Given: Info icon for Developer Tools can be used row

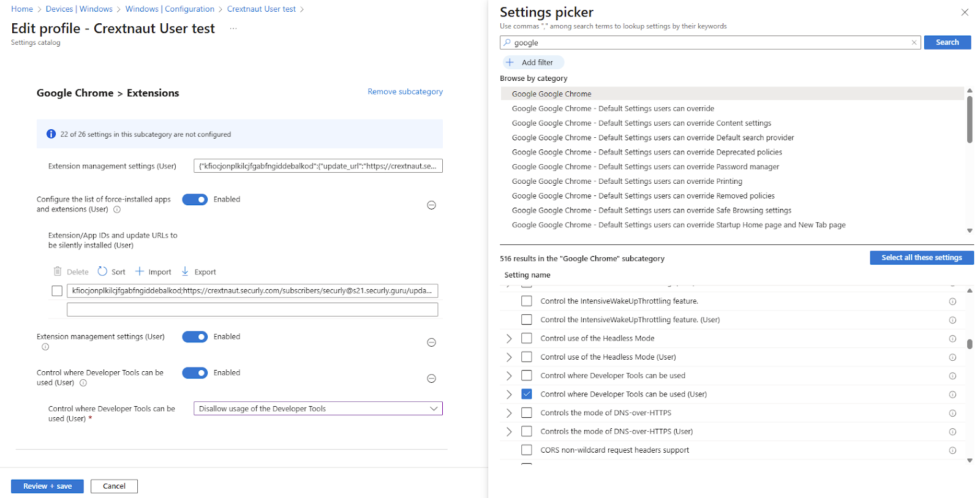Looking at the screenshot, I should coord(952,376).
